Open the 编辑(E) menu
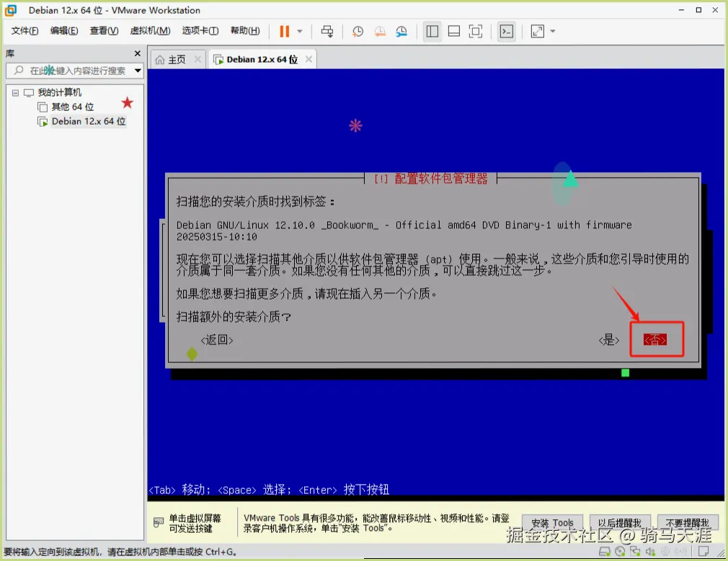Screen dimensions: 728x561 pyautogui.click(x=64, y=31)
